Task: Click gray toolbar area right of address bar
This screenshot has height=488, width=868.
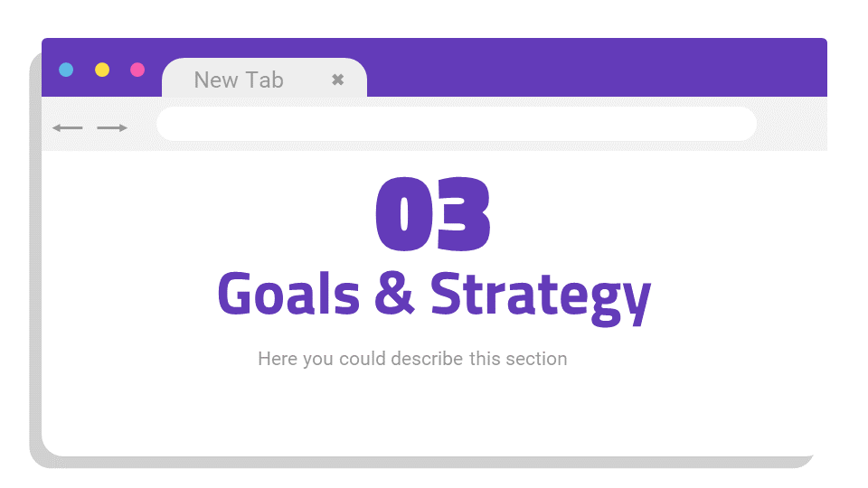Action: point(791,124)
